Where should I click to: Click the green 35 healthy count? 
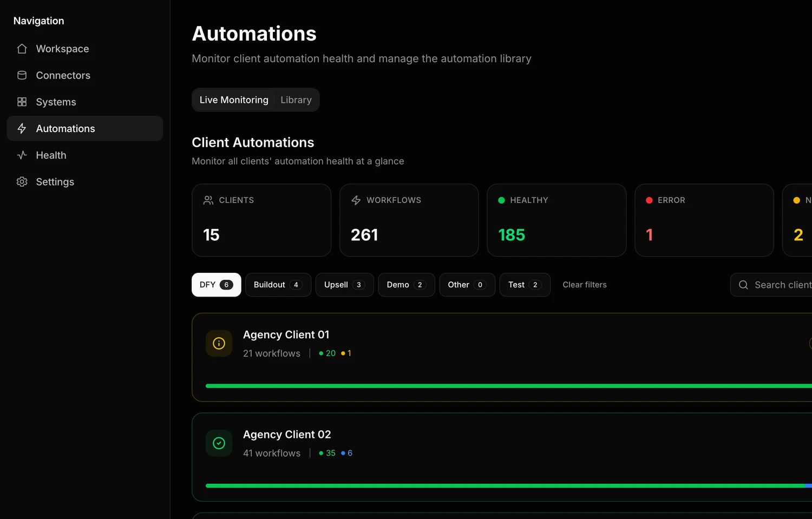coord(328,453)
